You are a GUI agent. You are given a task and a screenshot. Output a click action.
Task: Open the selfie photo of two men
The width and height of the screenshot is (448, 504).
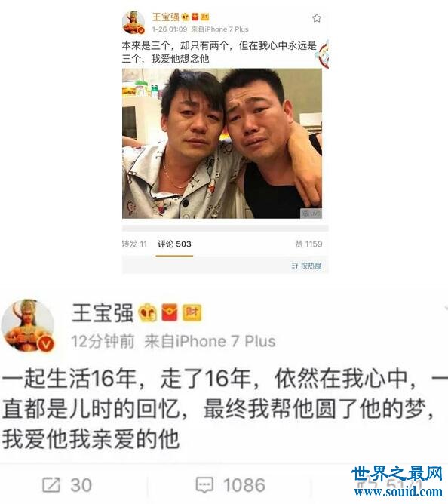point(222,143)
